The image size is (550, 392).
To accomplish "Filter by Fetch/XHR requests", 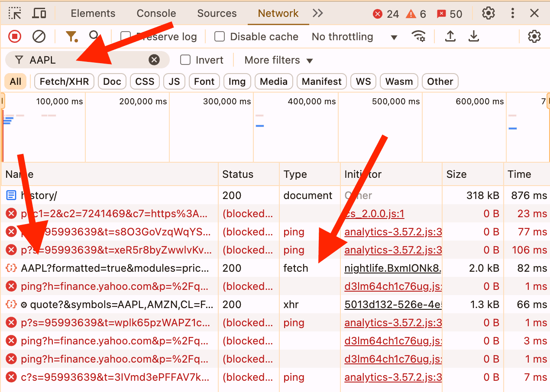I will (64, 82).
